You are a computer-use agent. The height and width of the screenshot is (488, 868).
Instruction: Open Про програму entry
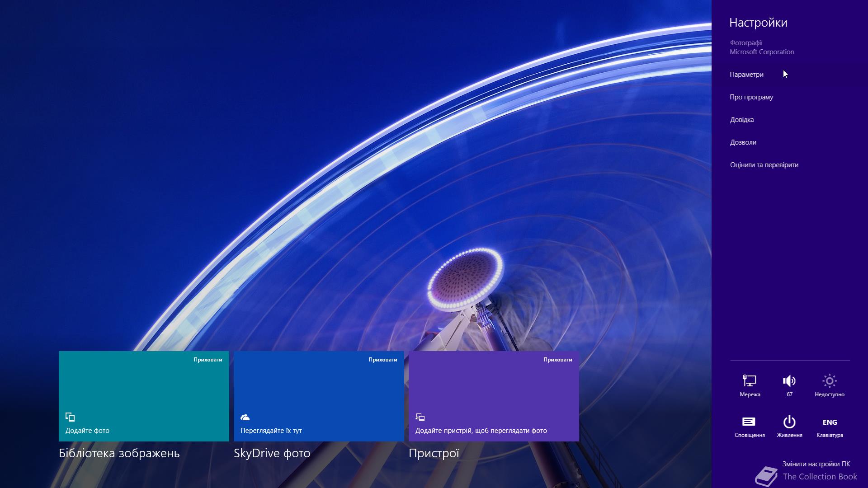click(751, 97)
